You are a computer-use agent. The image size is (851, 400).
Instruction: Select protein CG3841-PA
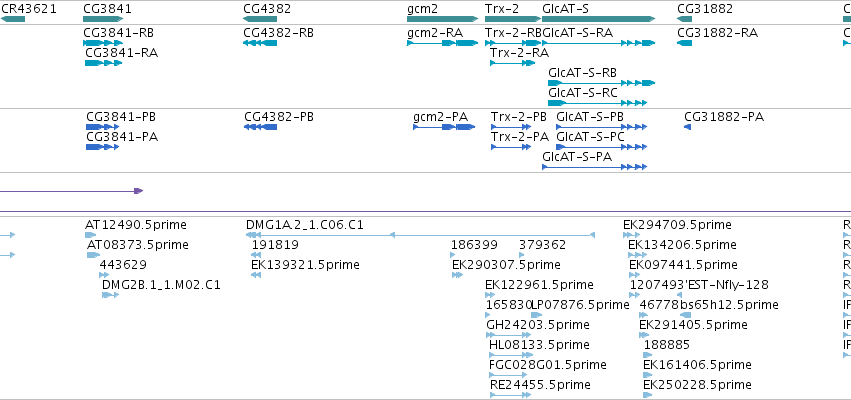click(x=122, y=137)
